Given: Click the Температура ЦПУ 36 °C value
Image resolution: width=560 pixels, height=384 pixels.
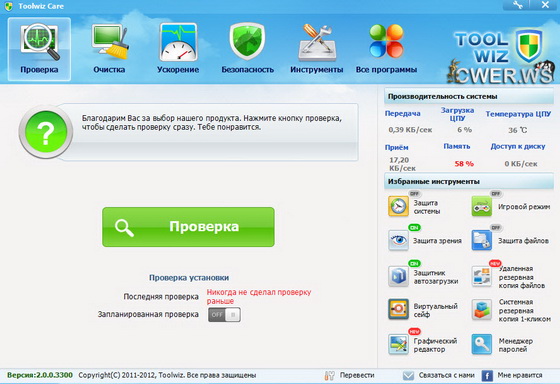Looking at the screenshot, I should tap(518, 130).
